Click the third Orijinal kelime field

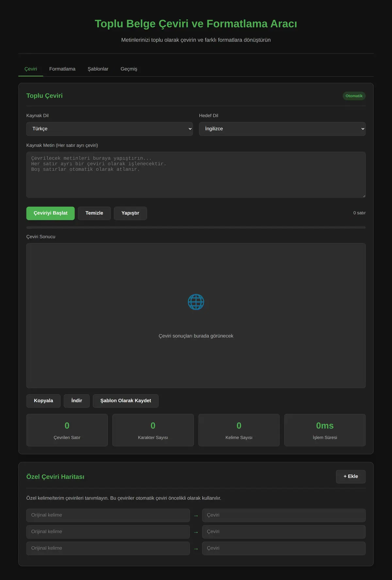pos(108,548)
